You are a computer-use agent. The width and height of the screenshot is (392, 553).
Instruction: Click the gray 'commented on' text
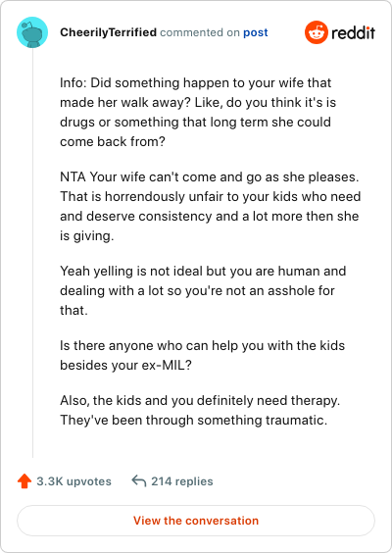coord(200,32)
